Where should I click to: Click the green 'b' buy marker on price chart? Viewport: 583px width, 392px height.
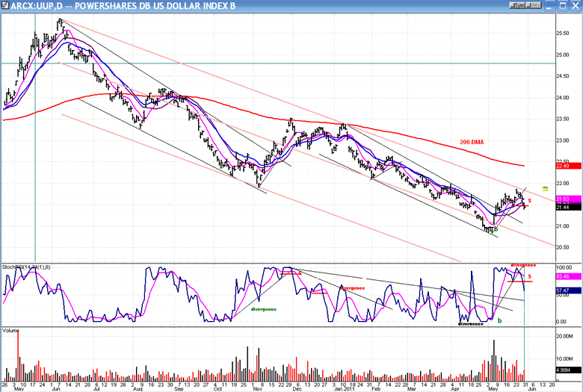click(496, 228)
